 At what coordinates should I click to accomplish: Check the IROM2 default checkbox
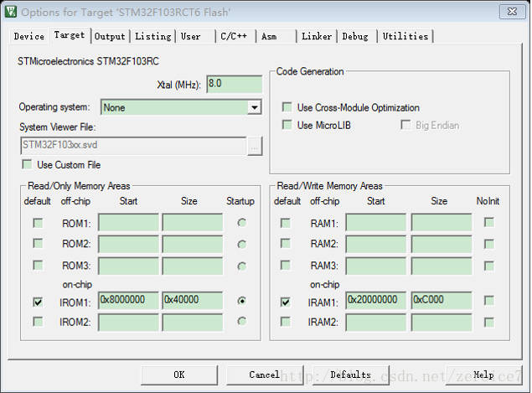(x=38, y=322)
